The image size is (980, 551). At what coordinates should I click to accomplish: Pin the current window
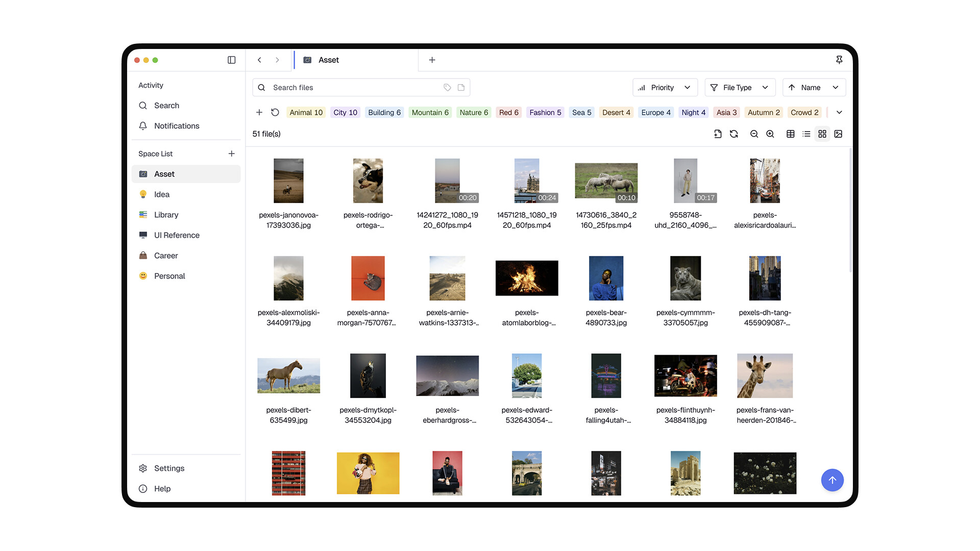pyautogui.click(x=839, y=60)
